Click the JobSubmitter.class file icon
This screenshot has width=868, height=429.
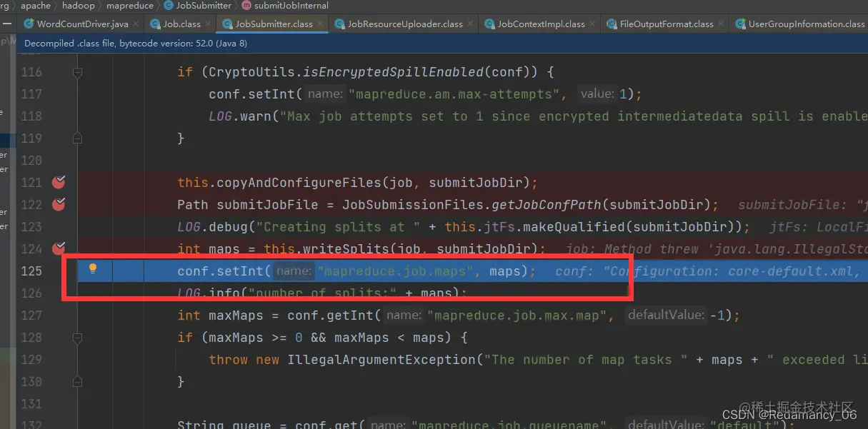(x=228, y=24)
